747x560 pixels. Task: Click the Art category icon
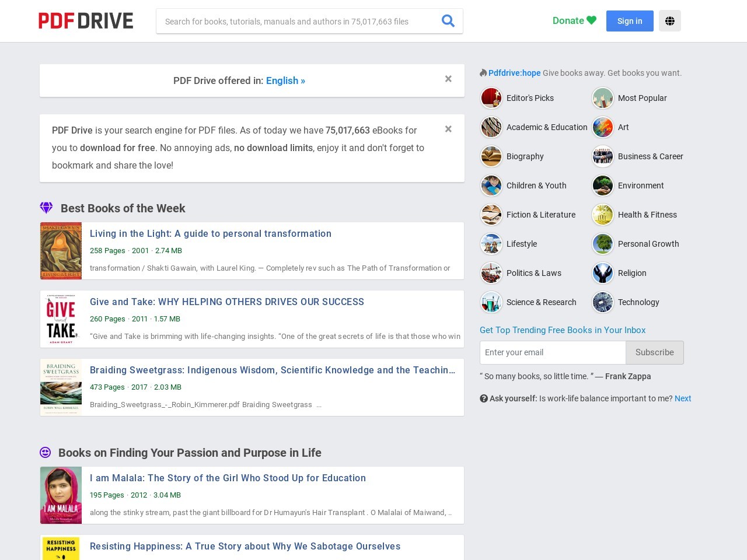click(603, 127)
